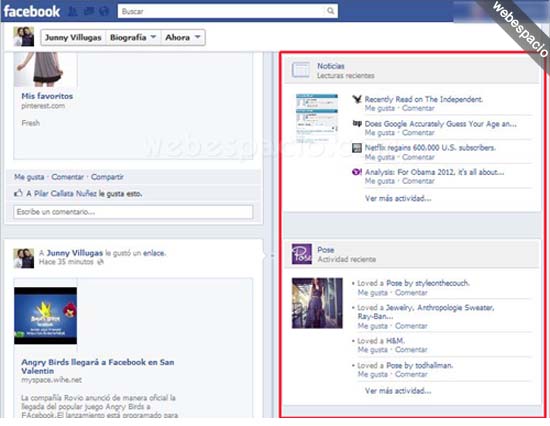Open Does Google Accurately Guess Your Age
The image size is (550, 426).
[x=441, y=124]
